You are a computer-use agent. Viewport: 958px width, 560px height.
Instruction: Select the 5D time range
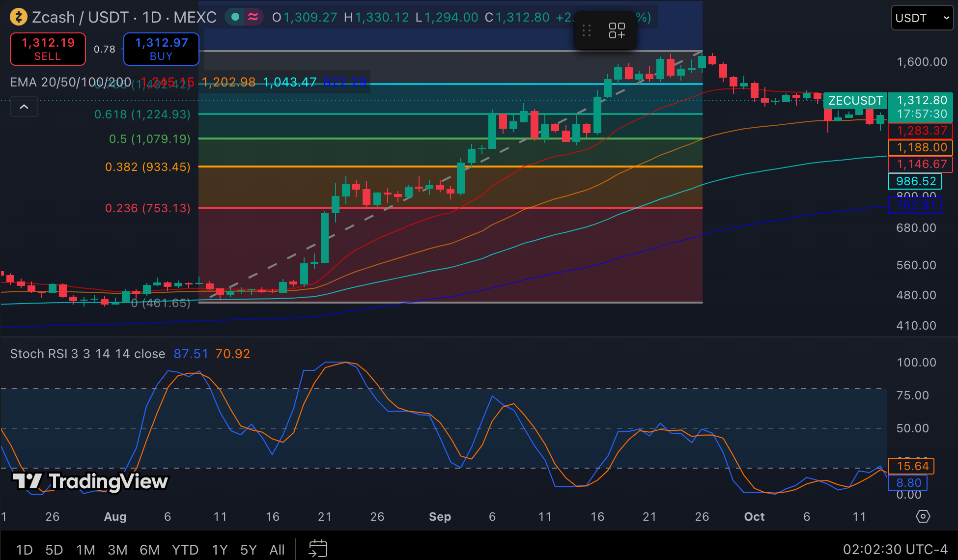click(x=54, y=550)
